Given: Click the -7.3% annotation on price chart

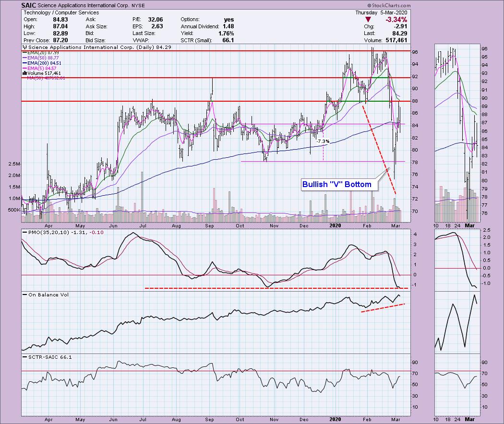Looking at the screenshot, I should click(x=323, y=141).
